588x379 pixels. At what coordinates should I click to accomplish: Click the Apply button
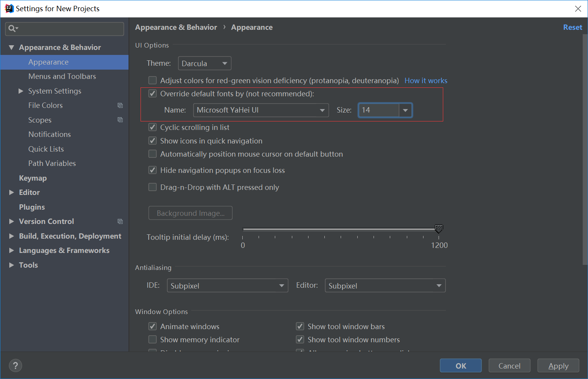[558, 365]
